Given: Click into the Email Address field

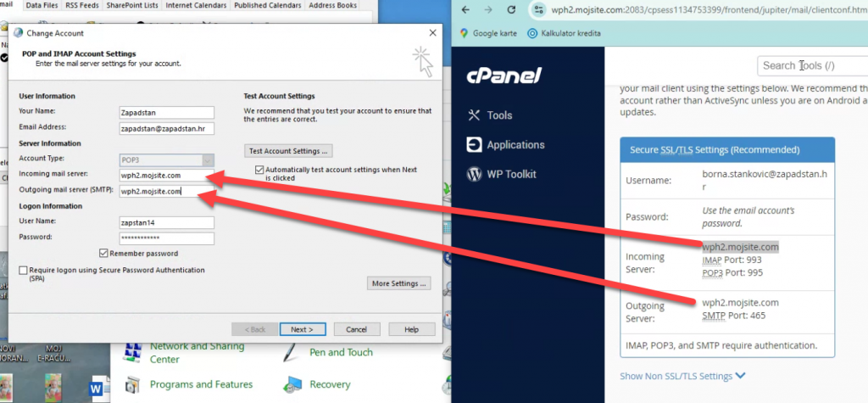Looking at the screenshot, I should click(166, 129).
